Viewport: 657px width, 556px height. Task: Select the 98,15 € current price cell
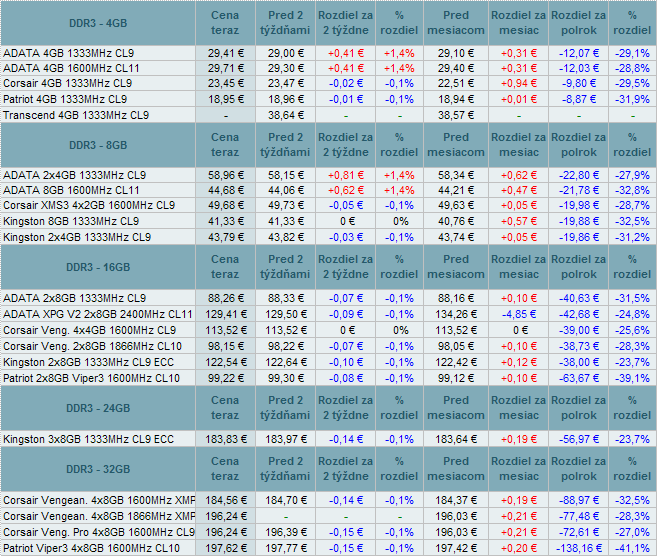click(x=225, y=346)
